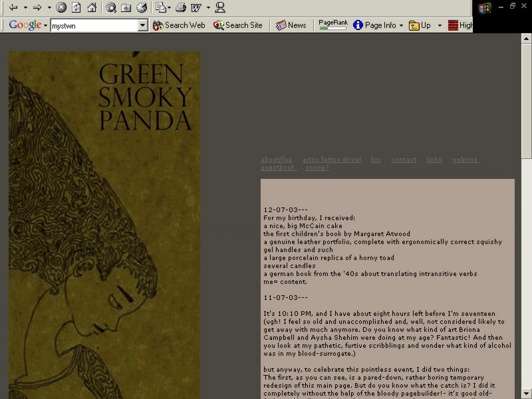
Task: Open the contact link
Action: point(404,160)
